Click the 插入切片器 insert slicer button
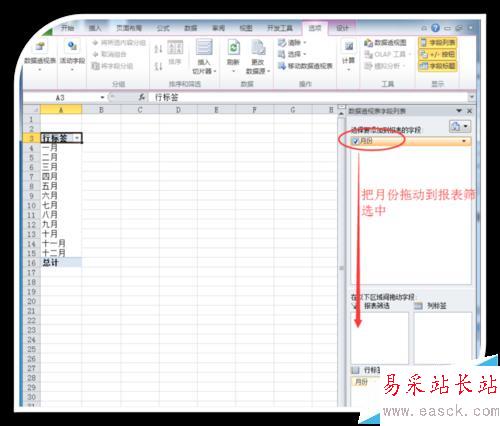 click(x=204, y=56)
